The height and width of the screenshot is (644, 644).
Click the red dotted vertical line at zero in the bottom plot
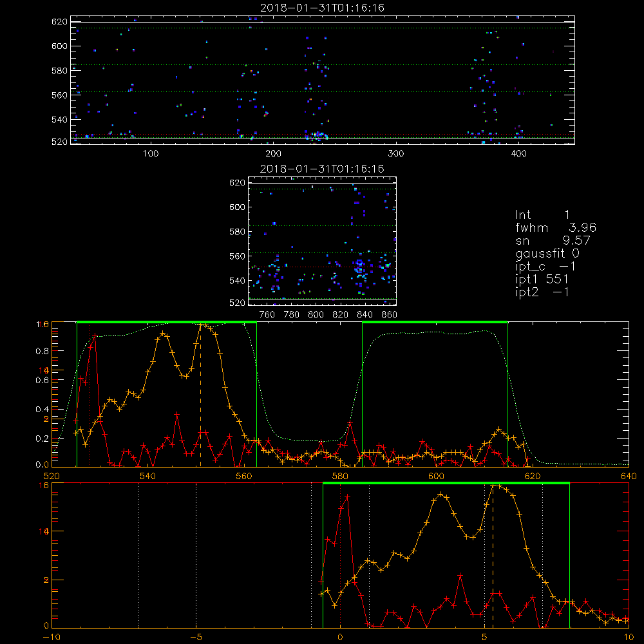340,554
